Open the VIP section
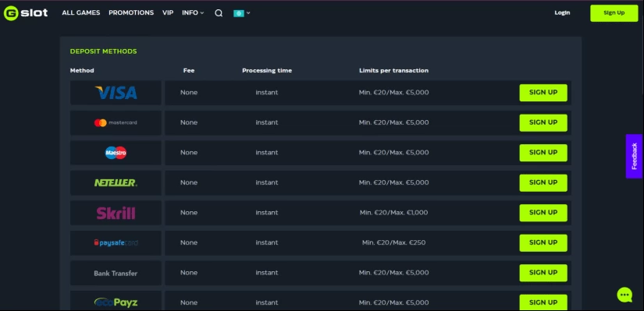This screenshot has height=311, width=644. pyautogui.click(x=168, y=12)
